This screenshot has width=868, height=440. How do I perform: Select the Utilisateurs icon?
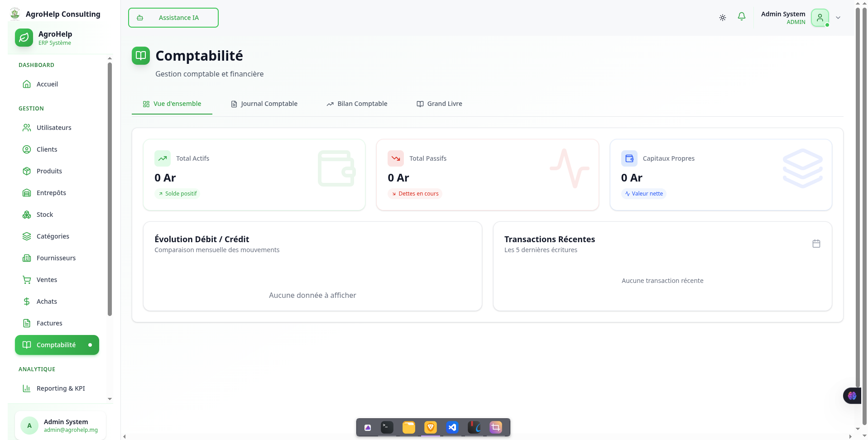coord(27,128)
